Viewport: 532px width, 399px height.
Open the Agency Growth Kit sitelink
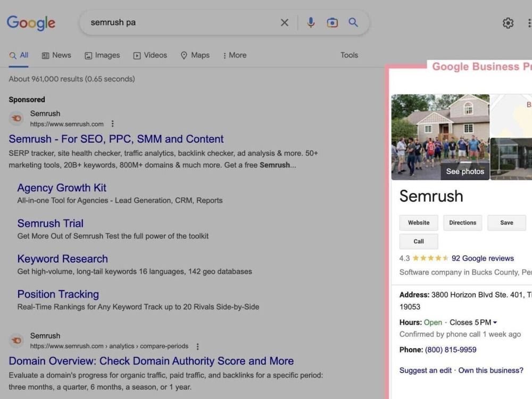(x=62, y=188)
